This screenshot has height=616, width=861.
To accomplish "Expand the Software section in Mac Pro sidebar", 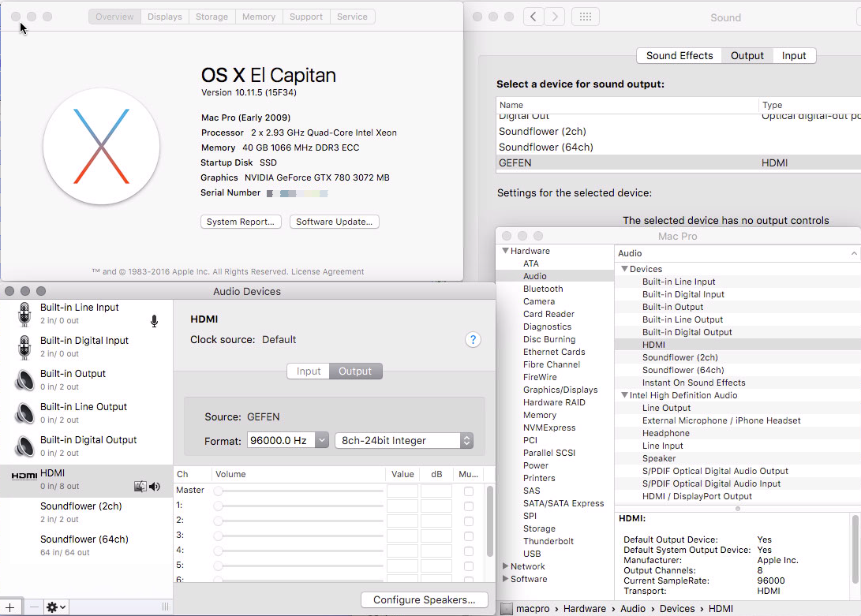I will click(x=505, y=579).
